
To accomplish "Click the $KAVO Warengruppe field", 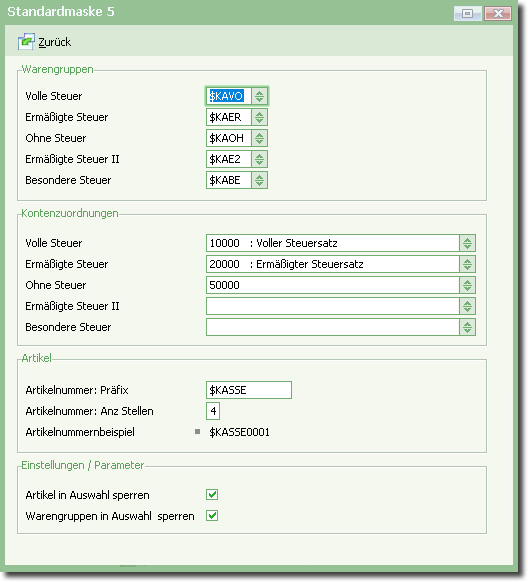I will 229,96.
